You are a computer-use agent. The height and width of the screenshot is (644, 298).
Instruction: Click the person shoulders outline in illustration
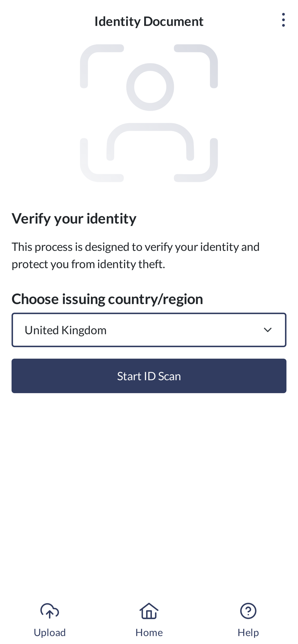click(150, 129)
